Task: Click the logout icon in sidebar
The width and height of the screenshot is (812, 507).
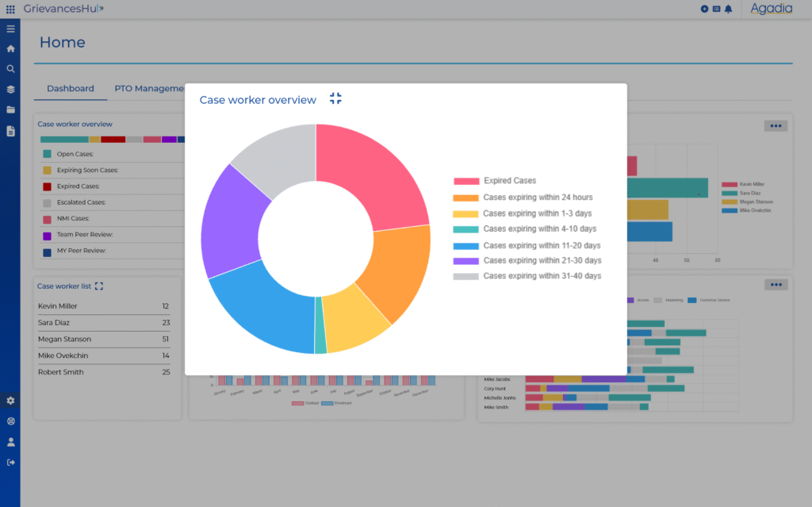Action: 10,463
